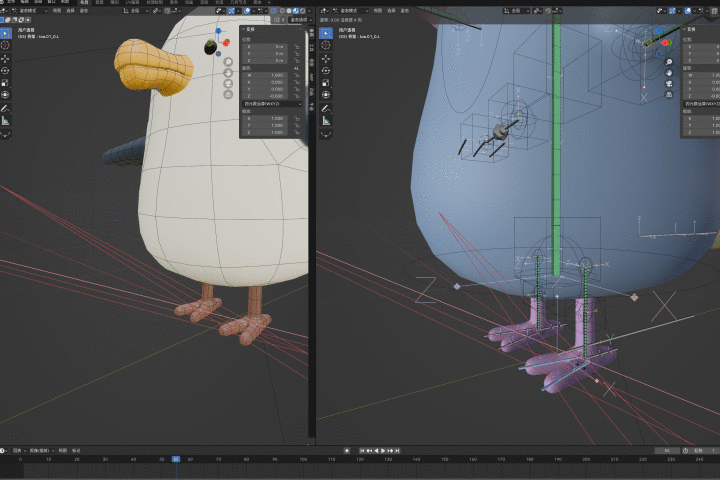Viewport: 720px width, 480px height.
Task: Open the ARP sidebar tab
Action: [311, 76]
